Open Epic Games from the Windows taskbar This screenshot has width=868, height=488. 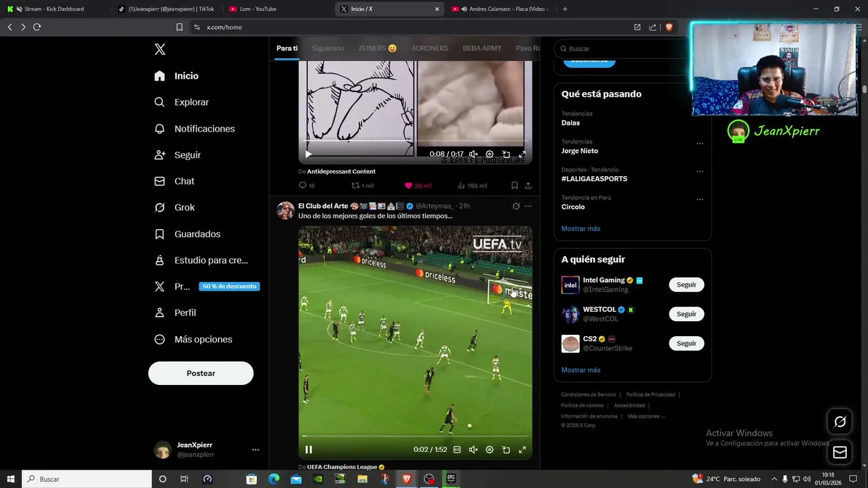pyautogui.click(x=451, y=479)
